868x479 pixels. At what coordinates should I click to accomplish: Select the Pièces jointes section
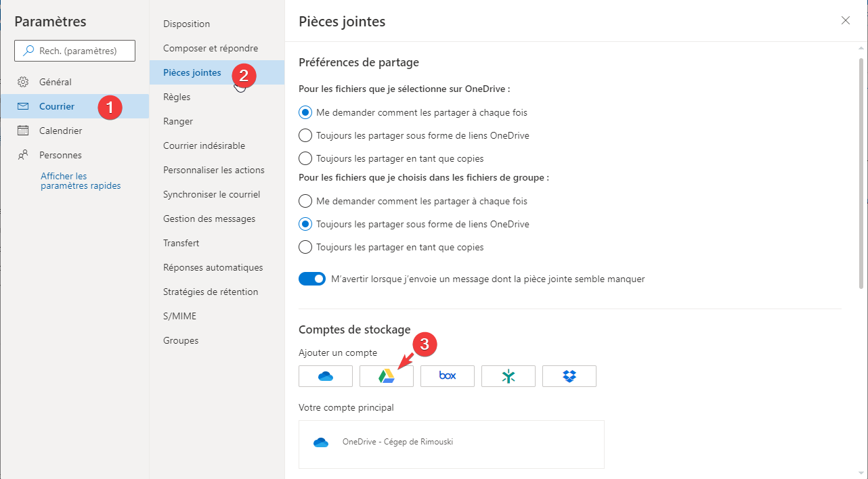tap(217, 72)
